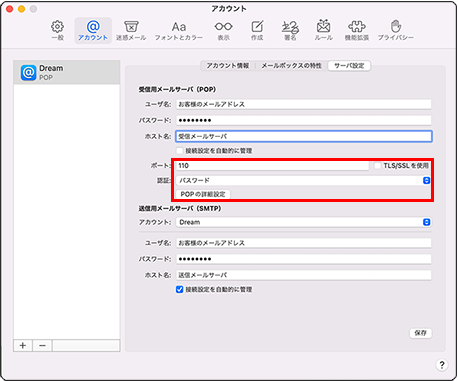Expand the SMTP アカウント Dream dropdown
This screenshot has width=458, height=381.
click(303, 222)
